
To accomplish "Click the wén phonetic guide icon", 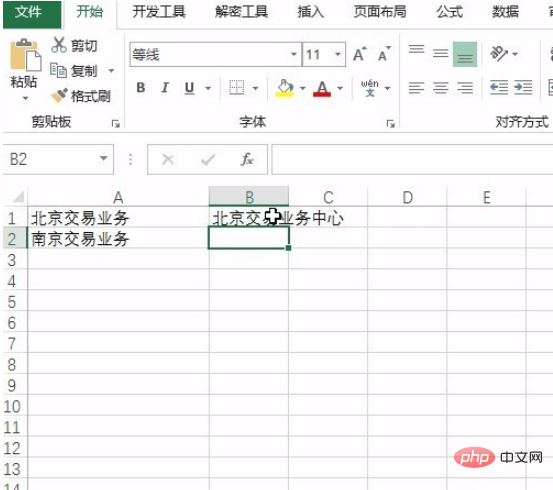I will [369, 88].
